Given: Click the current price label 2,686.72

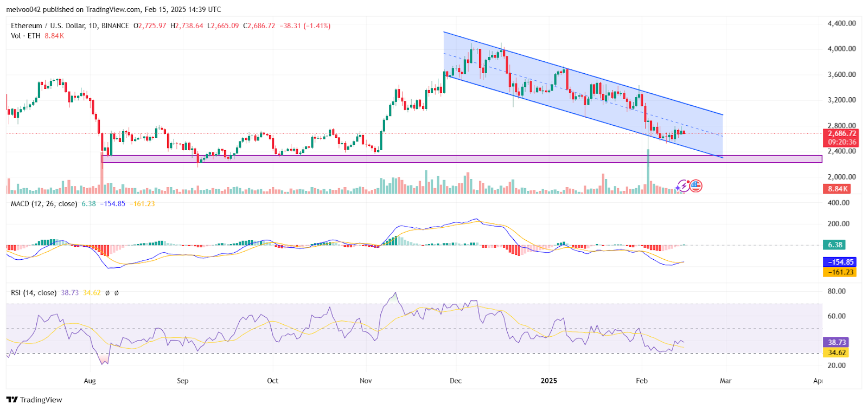Looking at the screenshot, I should tap(841, 133).
